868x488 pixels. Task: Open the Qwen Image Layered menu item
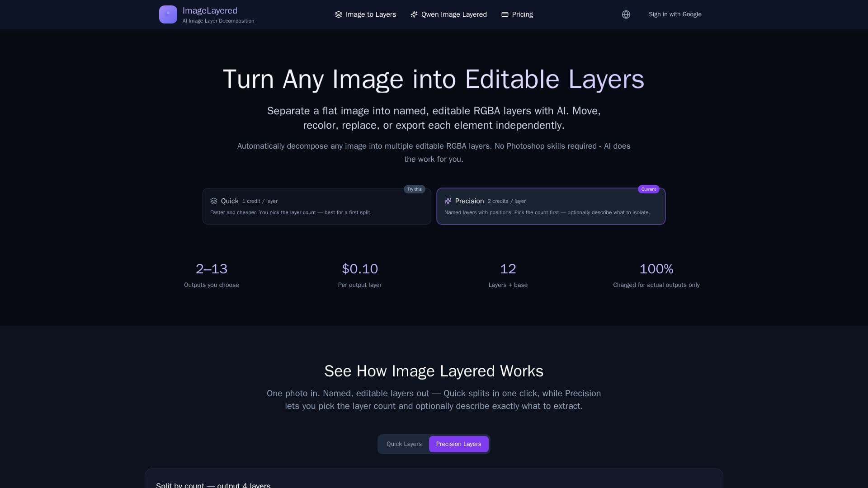[448, 14]
